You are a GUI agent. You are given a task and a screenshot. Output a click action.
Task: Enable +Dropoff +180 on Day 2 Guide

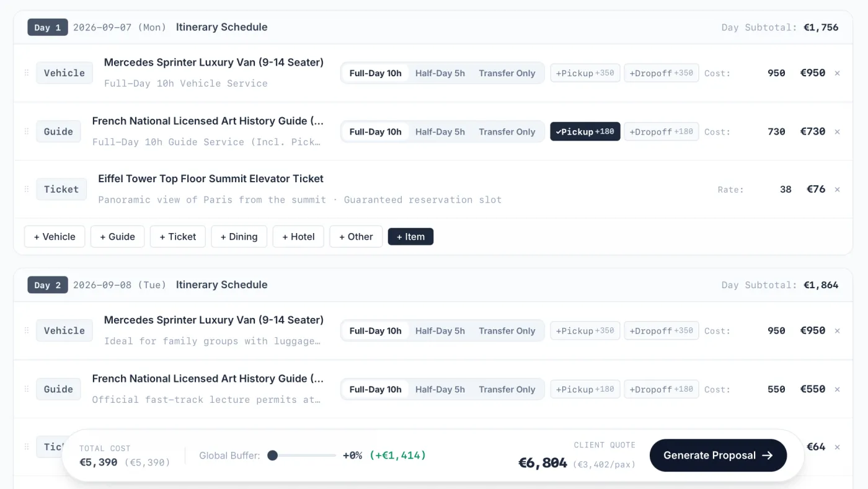pos(662,389)
